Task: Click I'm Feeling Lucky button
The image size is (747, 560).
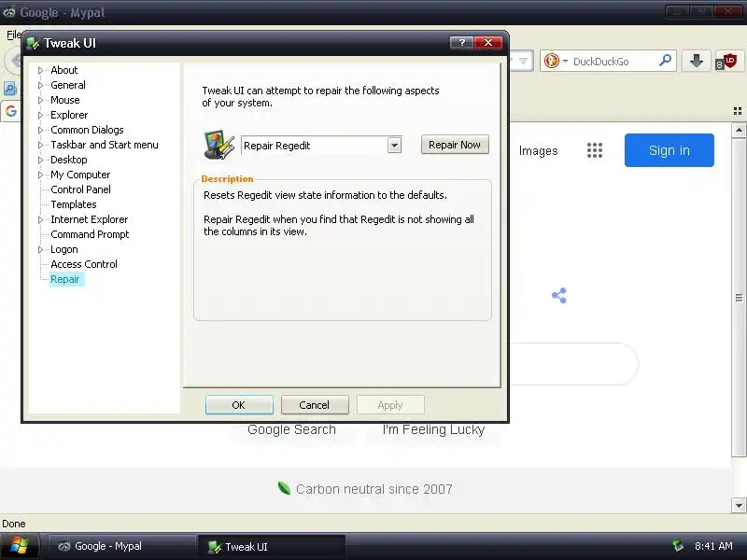Action: click(433, 429)
